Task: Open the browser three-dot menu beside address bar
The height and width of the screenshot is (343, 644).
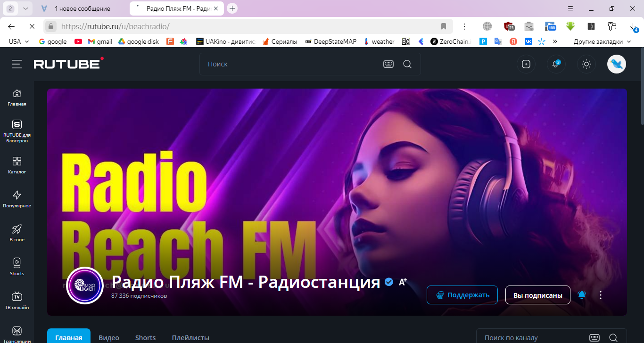Action: (x=464, y=26)
